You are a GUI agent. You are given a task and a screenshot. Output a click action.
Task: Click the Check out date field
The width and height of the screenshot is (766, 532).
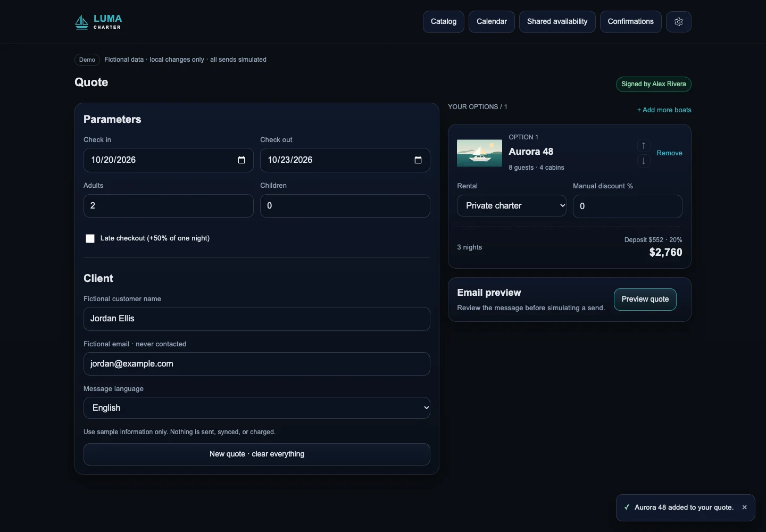click(345, 160)
